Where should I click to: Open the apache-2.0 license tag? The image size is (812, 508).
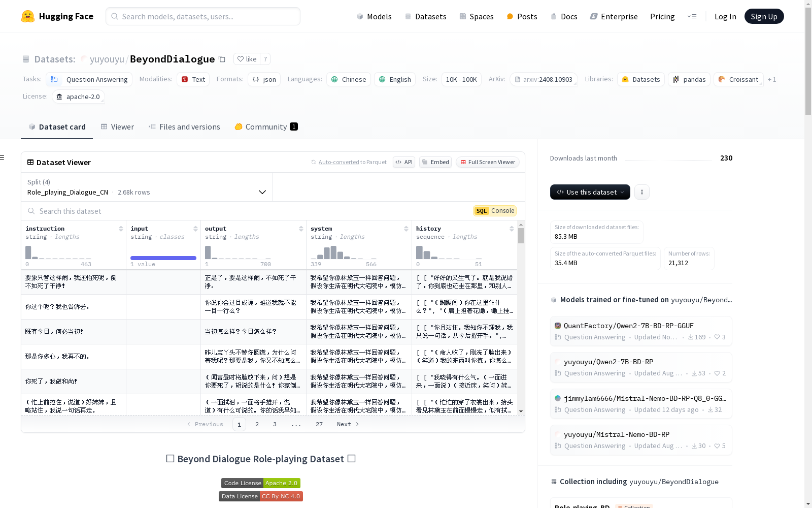(78, 97)
